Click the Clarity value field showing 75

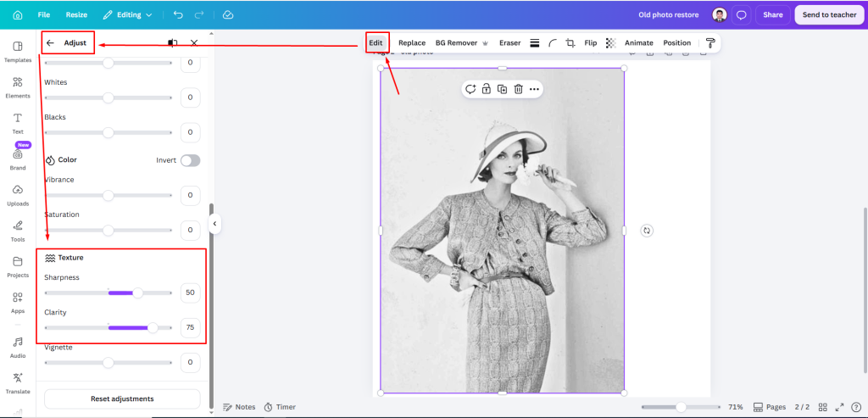(191, 327)
